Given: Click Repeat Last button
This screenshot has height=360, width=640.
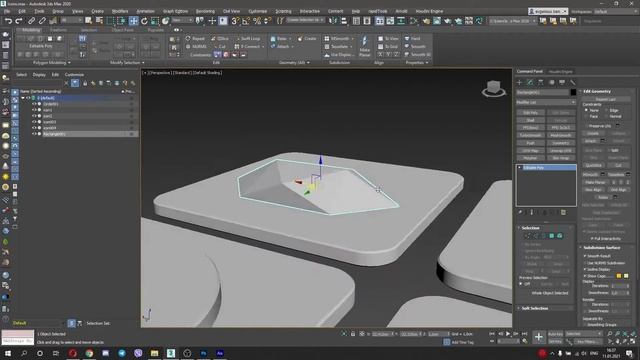Looking at the screenshot, I should tap(606, 99).
